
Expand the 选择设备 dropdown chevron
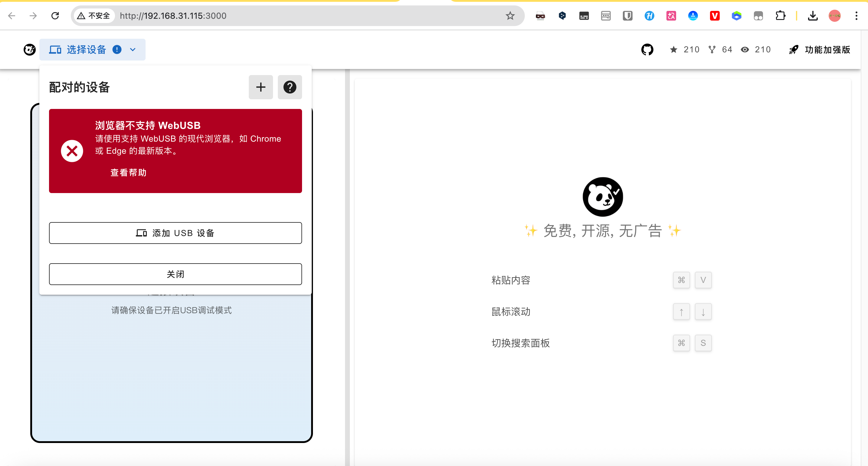coord(133,50)
